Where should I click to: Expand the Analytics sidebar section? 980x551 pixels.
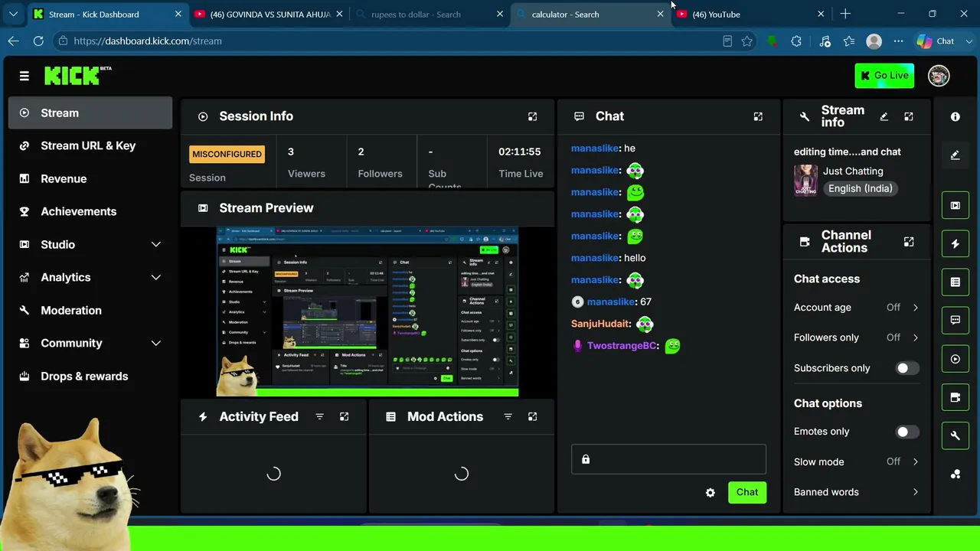pyautogui.click(x=156, y=278)
